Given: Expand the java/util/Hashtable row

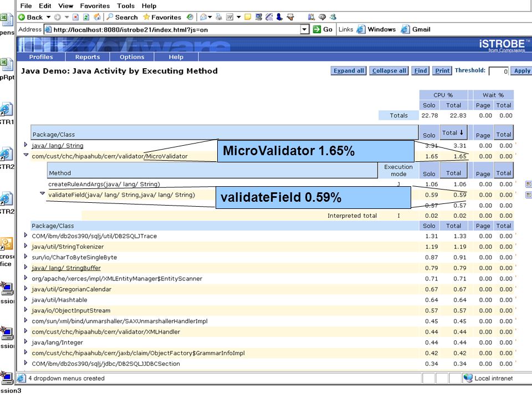Looking at the screenshot, I should tap(25, 299).
